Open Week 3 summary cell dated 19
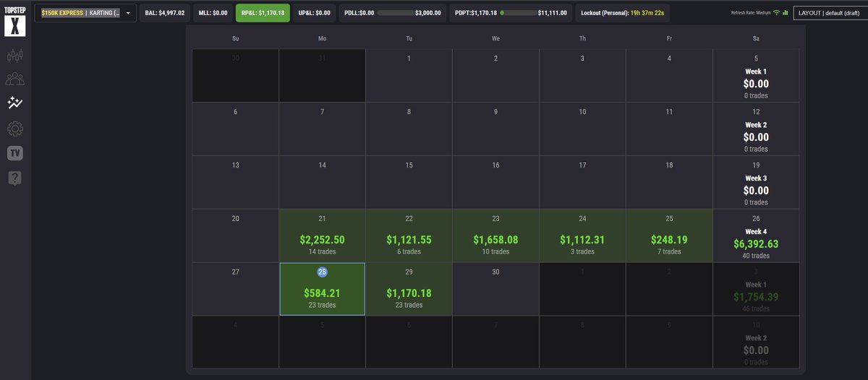 [756, 182]
